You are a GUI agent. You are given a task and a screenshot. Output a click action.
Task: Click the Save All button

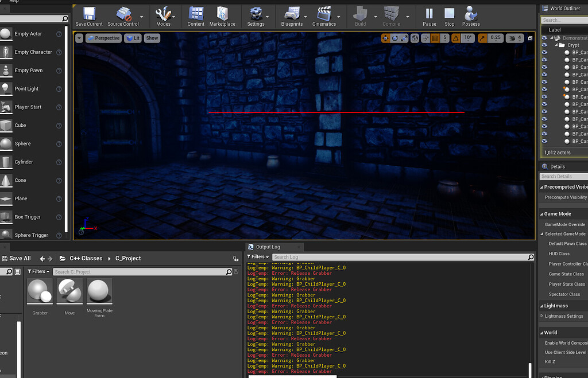click(x=17, y=258)
